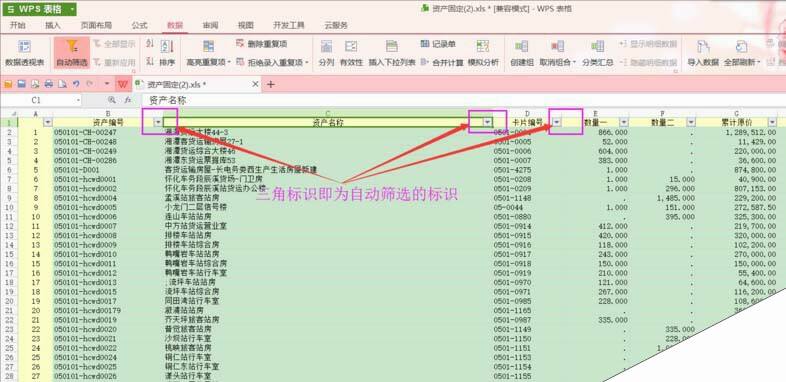Open the 卡片编号 column filter dropdown

[x=556, y=122]
